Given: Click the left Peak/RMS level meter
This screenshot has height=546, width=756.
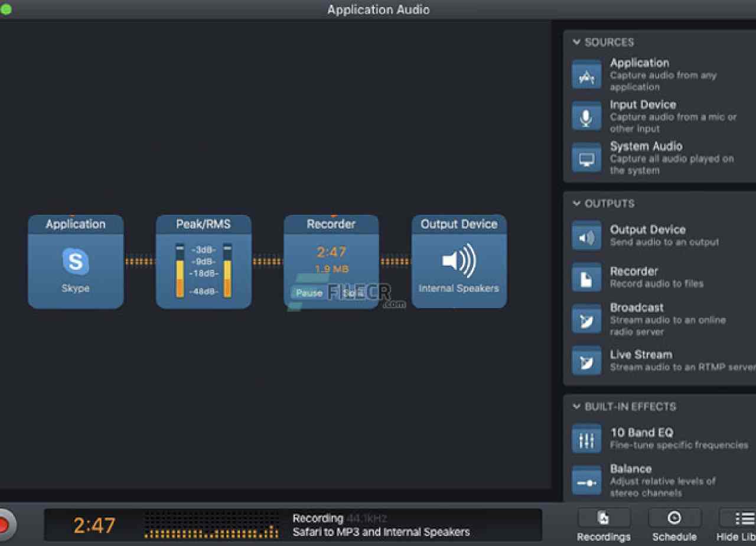Looking at the screenshot, I should pyautogui.click(x=180, y=271).
